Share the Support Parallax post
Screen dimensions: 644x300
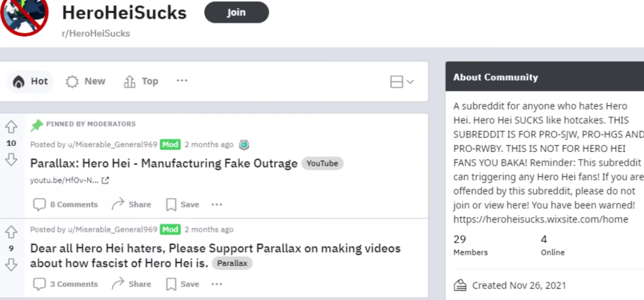pos(131,284)
